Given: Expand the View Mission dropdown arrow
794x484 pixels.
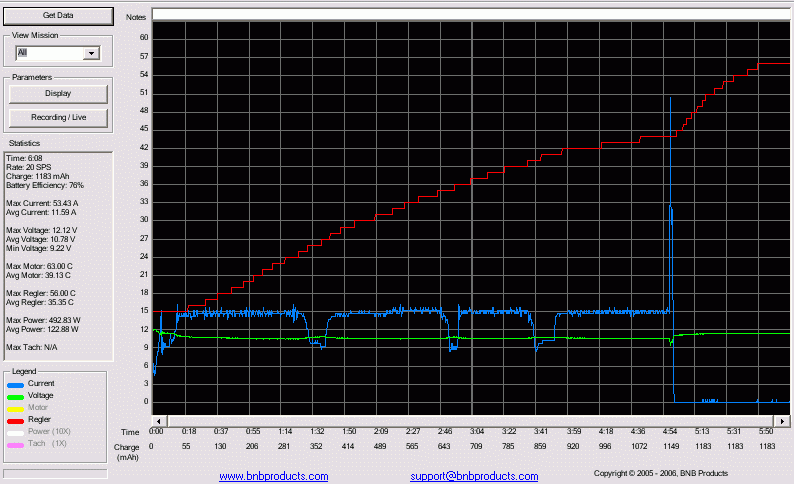Looking at the screenshot, I should point(91,53).
